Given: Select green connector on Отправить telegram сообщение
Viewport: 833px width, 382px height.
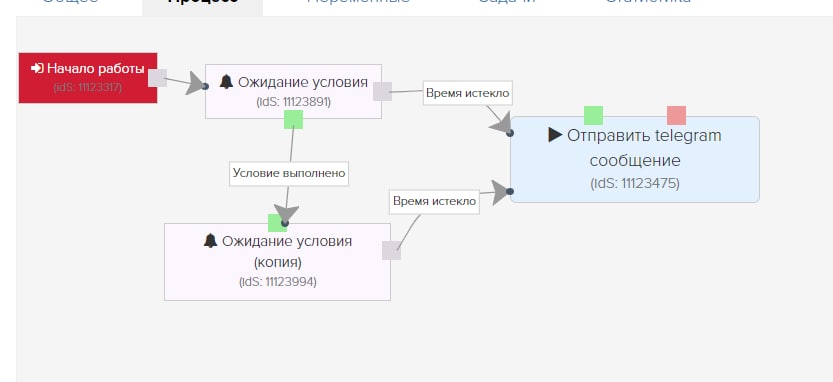Looking at the screenshot, I should click(593, 115).
